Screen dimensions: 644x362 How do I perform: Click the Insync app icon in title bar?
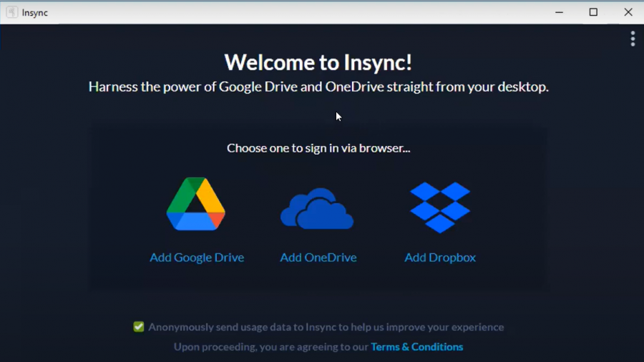(12, 12)
